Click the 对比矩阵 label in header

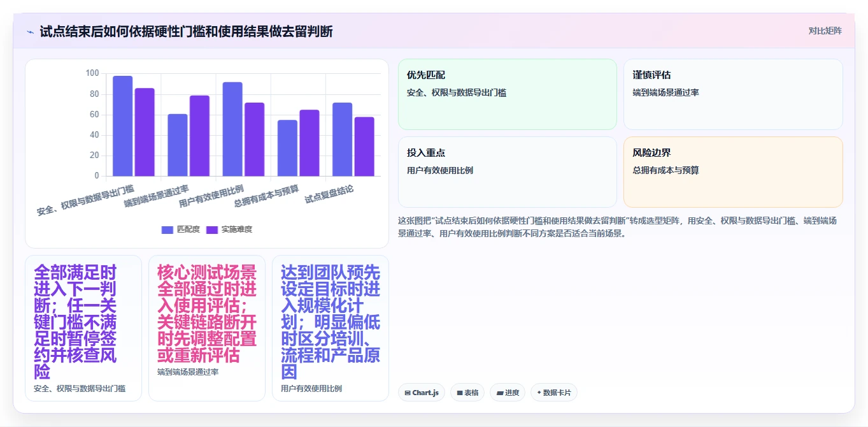click(825, 31)
